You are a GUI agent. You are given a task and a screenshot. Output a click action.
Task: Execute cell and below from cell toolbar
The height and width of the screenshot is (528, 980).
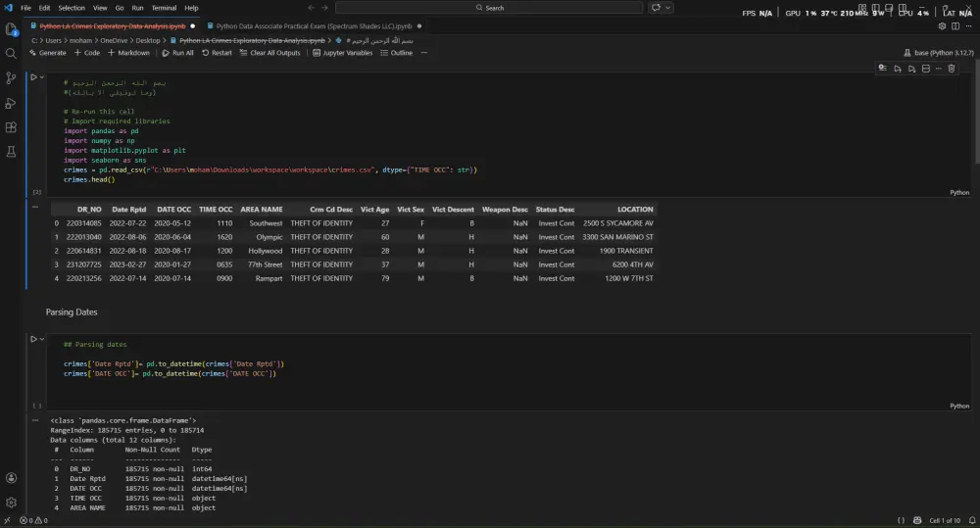(x=911, y=69)
